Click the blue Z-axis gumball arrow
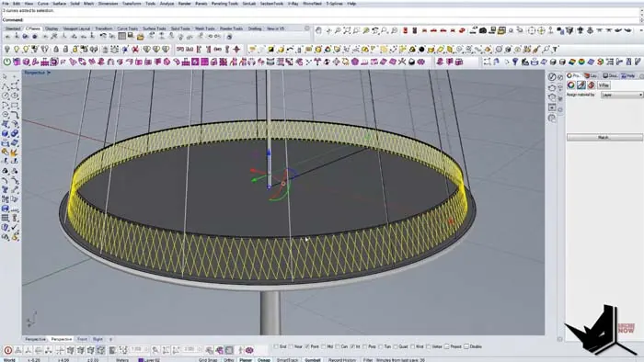 (x=269, y=153)
